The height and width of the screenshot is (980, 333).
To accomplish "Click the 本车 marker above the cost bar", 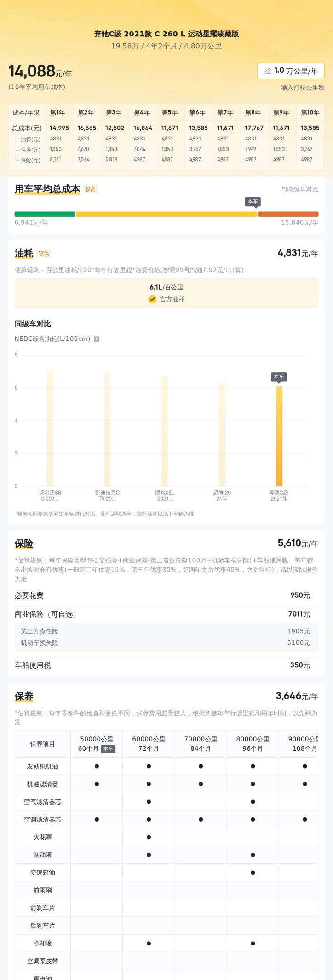I will click(x=253, y=202).
